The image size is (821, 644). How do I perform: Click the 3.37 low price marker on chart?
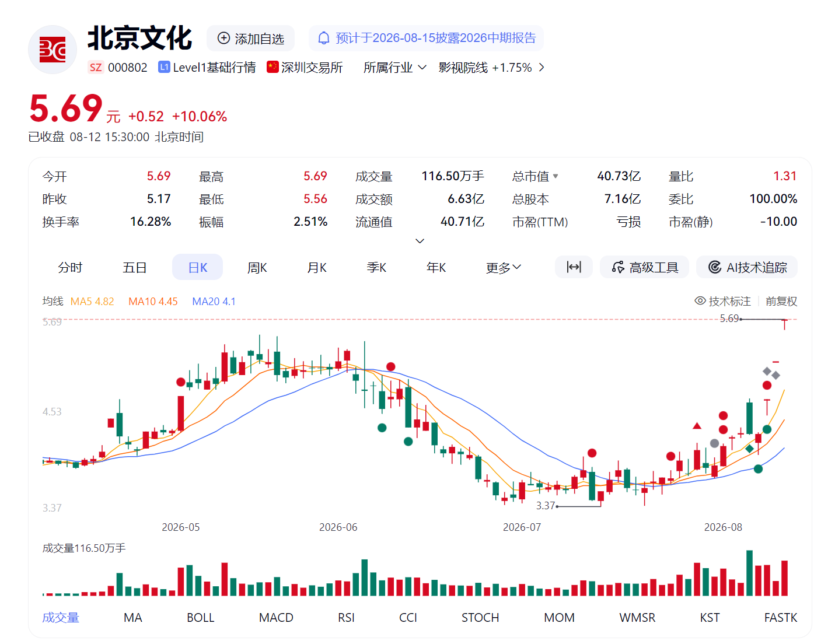546,506
